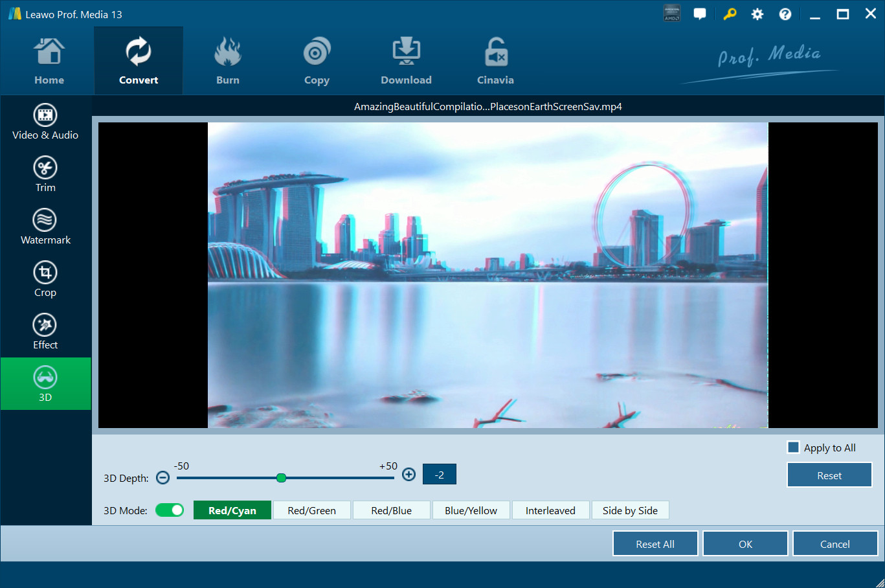Viewport: 885px width, 588px height.
Task: Increase 3D depth with plus button
Action: pyautogui.click(x=409, y=475)
